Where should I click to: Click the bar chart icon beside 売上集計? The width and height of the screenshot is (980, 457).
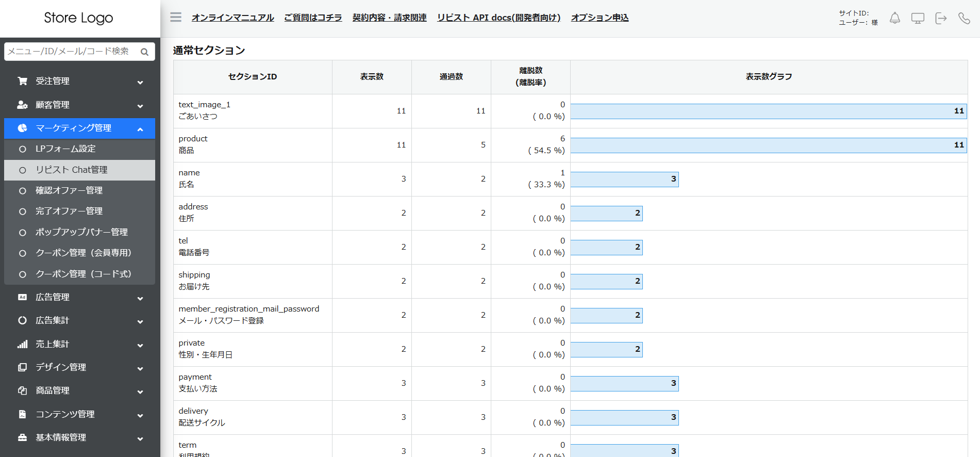pyautogui.click(x=22, y=344)
